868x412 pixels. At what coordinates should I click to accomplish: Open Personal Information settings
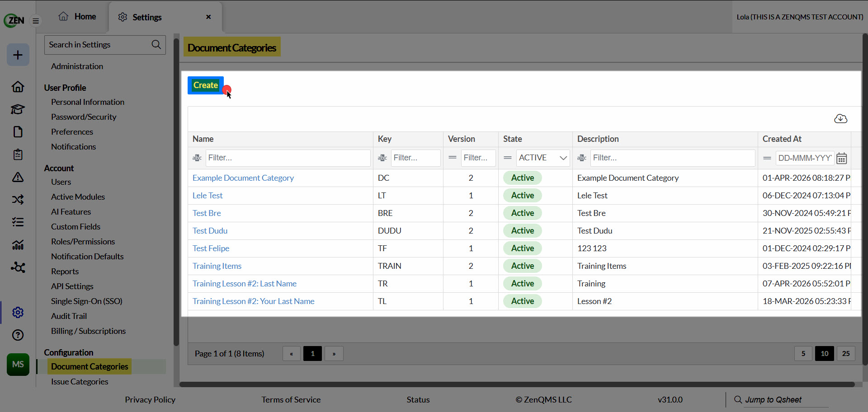pyautogui.click(x=88, y=102)
